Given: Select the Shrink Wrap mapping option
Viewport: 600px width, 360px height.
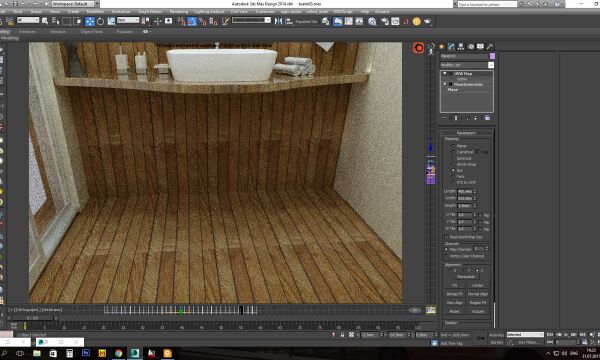Looking at the screenshot, I should pos(453,164).
